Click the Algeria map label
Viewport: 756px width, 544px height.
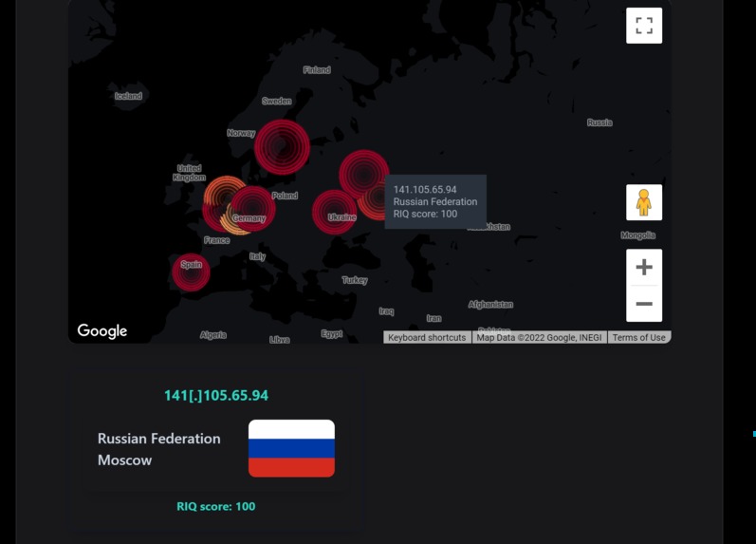[213, 334]
